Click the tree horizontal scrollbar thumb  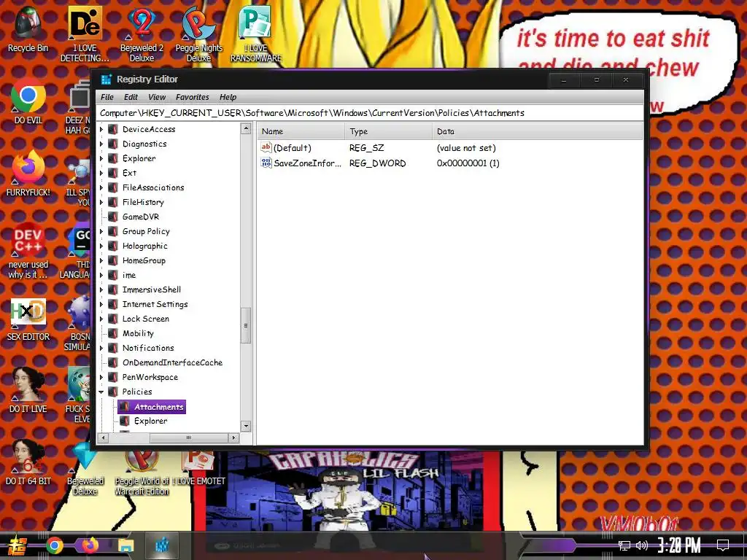(x=189, y=437)
